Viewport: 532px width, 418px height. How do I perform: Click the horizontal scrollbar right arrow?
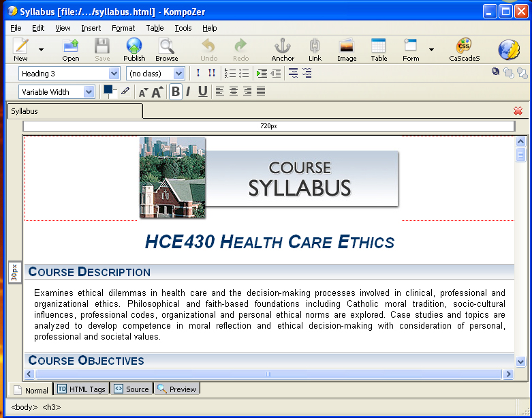pos(508,374)
